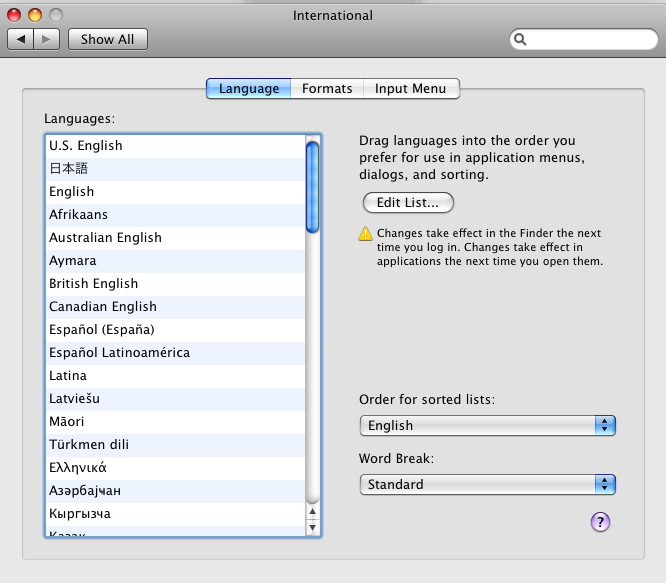
Task: Click the languages list scrollbar thumb
Action: (313, 187)
